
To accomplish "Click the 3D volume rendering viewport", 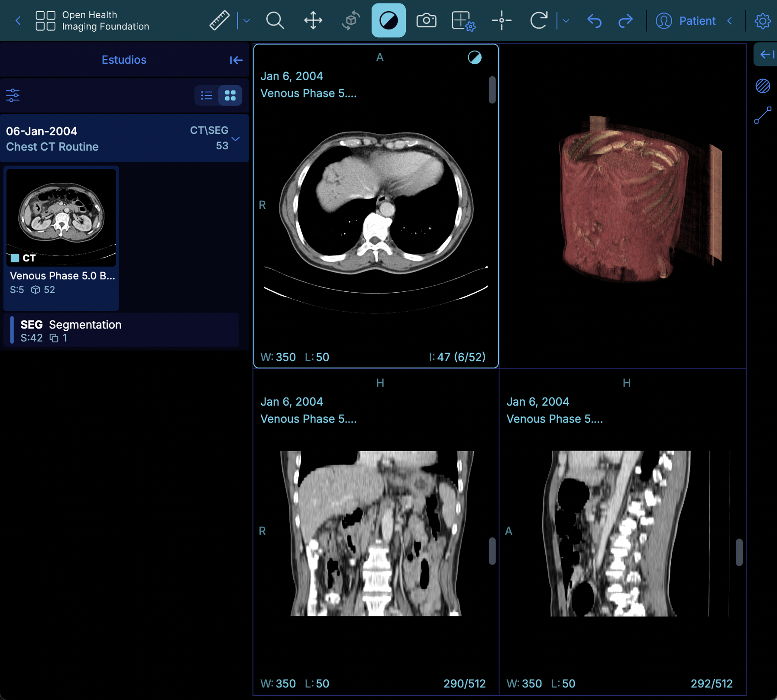I will click(622, 206).
